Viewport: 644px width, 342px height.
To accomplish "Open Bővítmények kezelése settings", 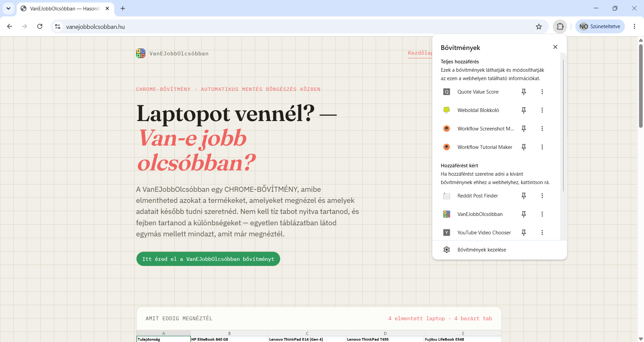I will (499, 250).
